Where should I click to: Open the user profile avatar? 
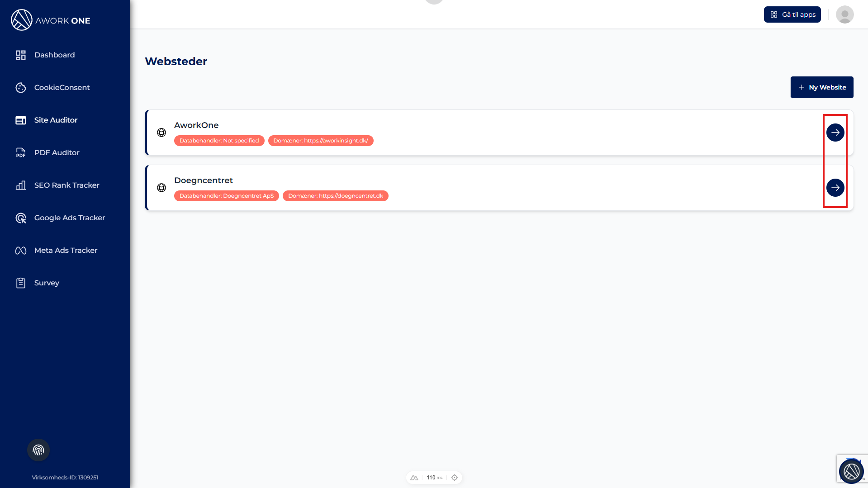[844, 14]
